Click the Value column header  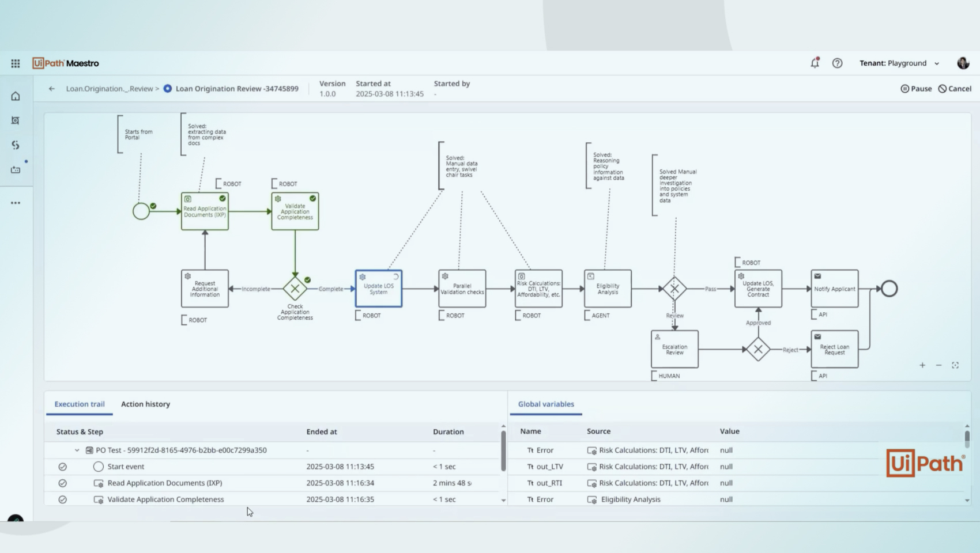pos(729,431)
